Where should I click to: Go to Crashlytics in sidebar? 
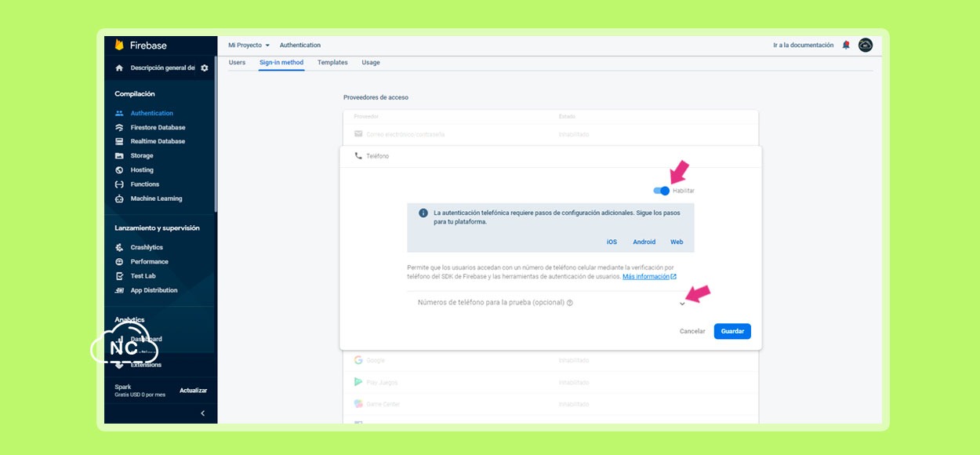(x=147, y=247)
